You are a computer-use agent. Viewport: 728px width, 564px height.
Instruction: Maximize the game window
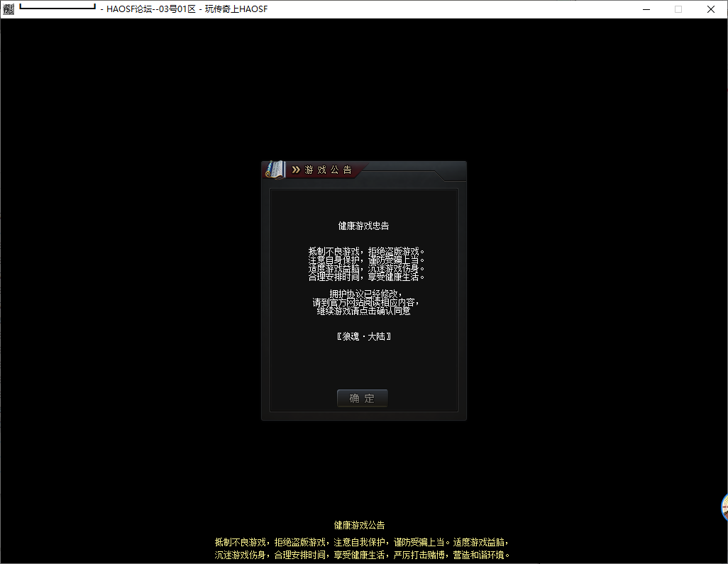pyautogui.click(x=678, y=9)
